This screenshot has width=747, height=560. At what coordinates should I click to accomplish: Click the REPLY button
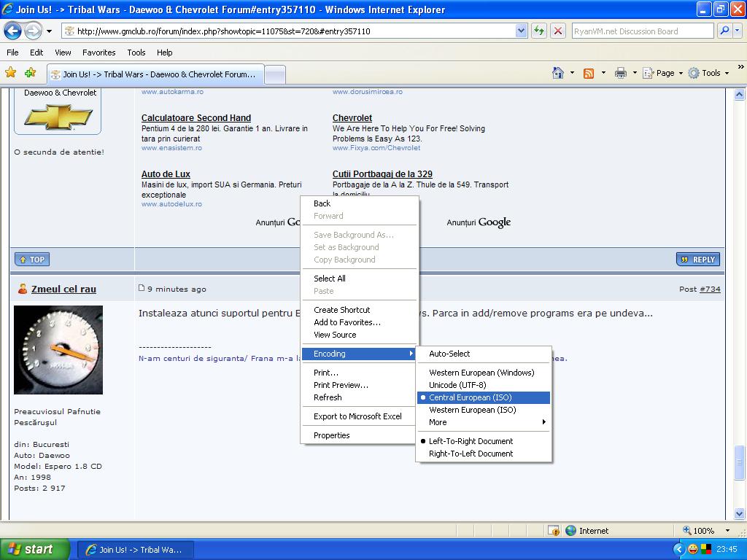pos(698,260)
